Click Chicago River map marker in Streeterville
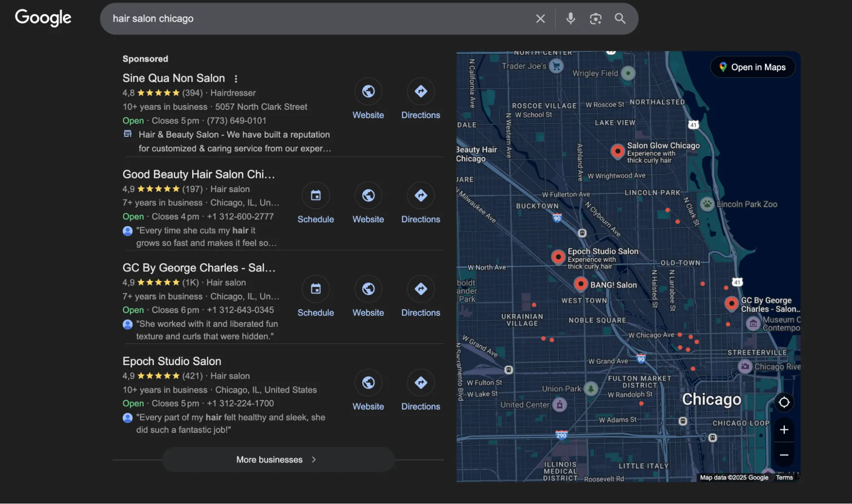 pyautogui.click(x=745, y=366)
